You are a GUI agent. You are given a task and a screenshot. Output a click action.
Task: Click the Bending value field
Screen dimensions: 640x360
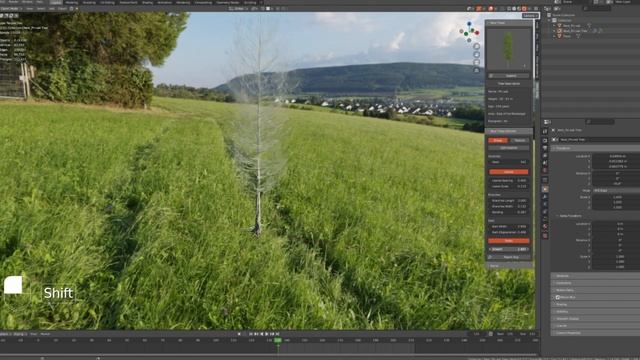(509, 212)
